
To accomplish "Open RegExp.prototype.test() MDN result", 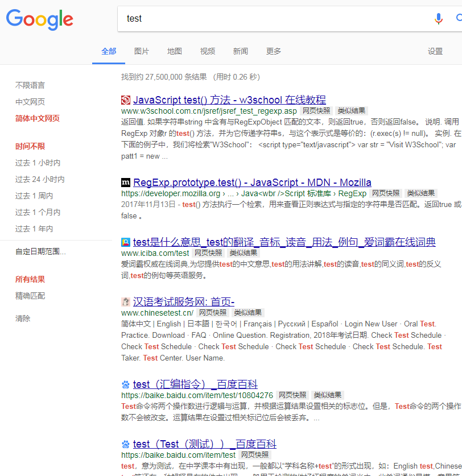I will [x=252, y=183].
